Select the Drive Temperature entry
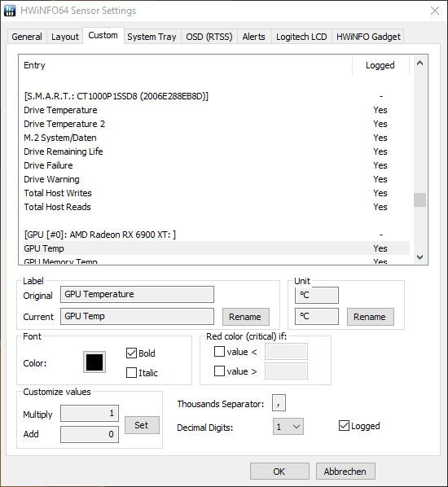Viewport: 448px width, 487px height. (216, 110)
